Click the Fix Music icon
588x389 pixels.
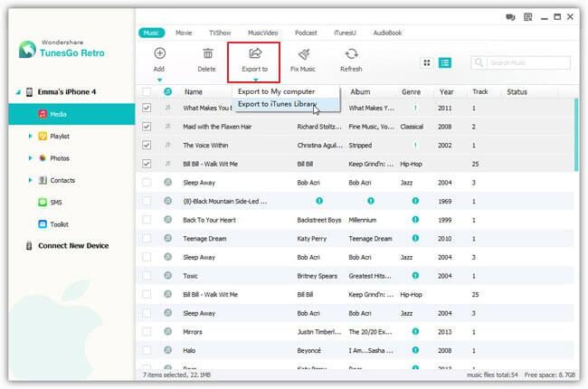pos(304,54)
